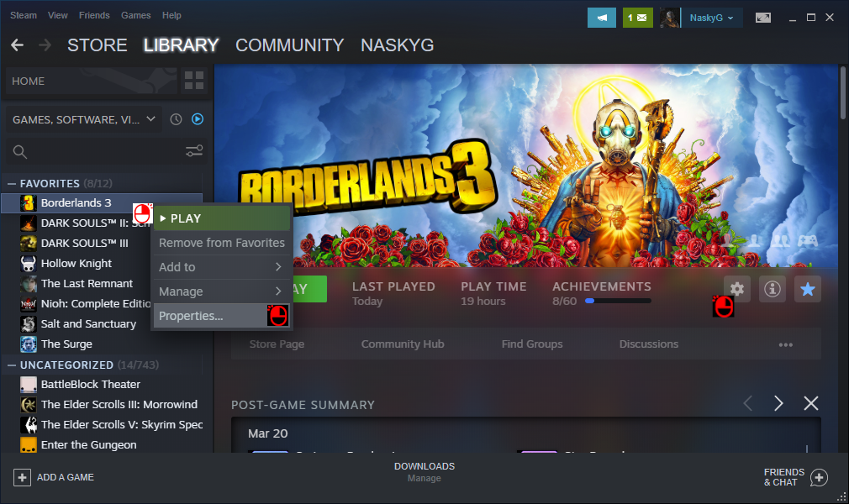The width and height of the screenshot is (849, 504).
Task: Choose Remove from Favorites
Action: 221,243
